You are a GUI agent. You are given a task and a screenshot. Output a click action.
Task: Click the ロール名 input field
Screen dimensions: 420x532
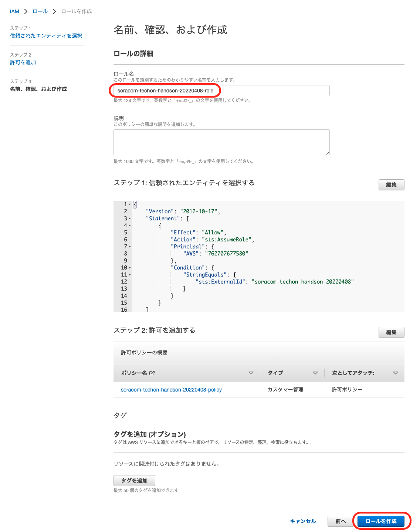[221, 91]
